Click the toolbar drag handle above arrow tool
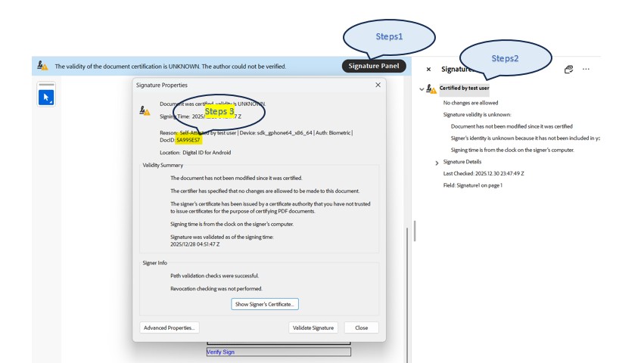 46,85
